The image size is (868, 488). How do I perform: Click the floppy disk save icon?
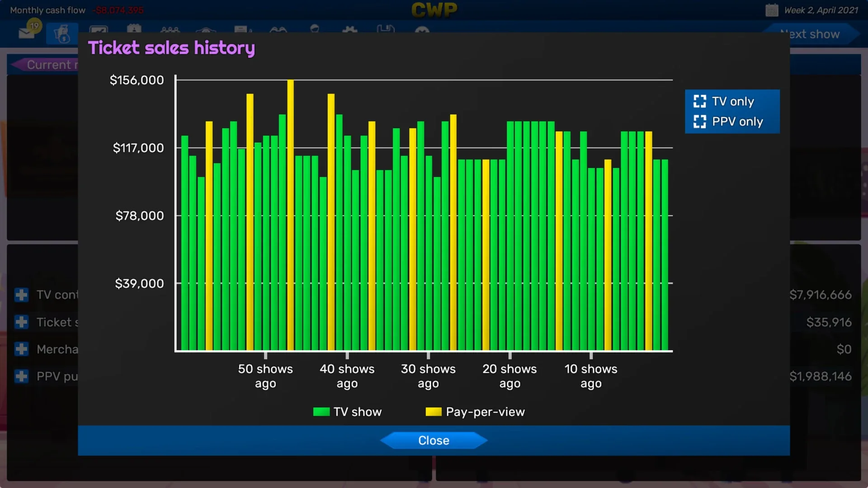click(386, 29)
